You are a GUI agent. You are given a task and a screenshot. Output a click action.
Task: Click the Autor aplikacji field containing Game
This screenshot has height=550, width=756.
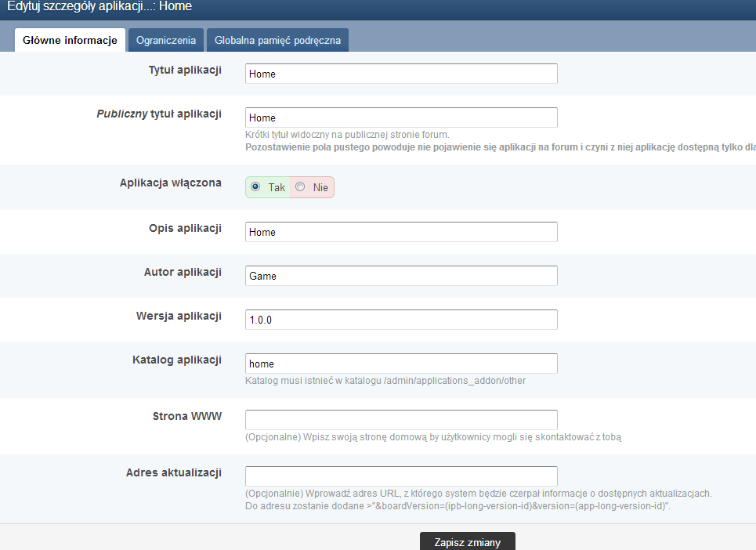click(400, 276)
